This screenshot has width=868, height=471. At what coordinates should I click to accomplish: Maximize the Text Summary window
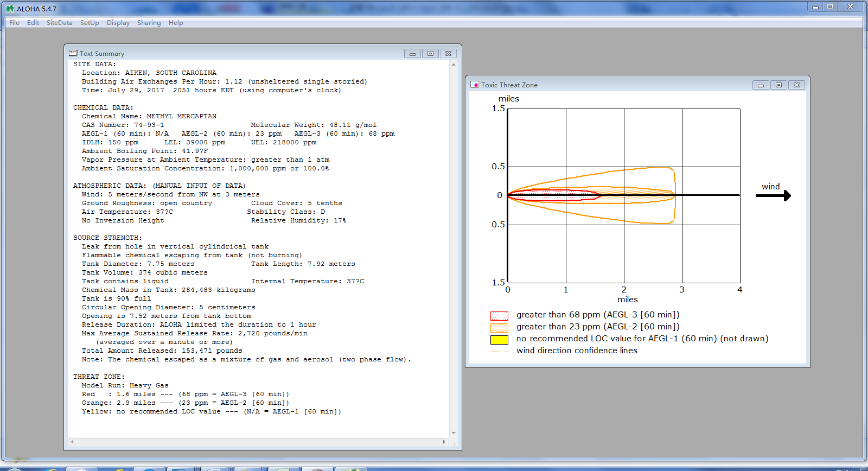430,54
